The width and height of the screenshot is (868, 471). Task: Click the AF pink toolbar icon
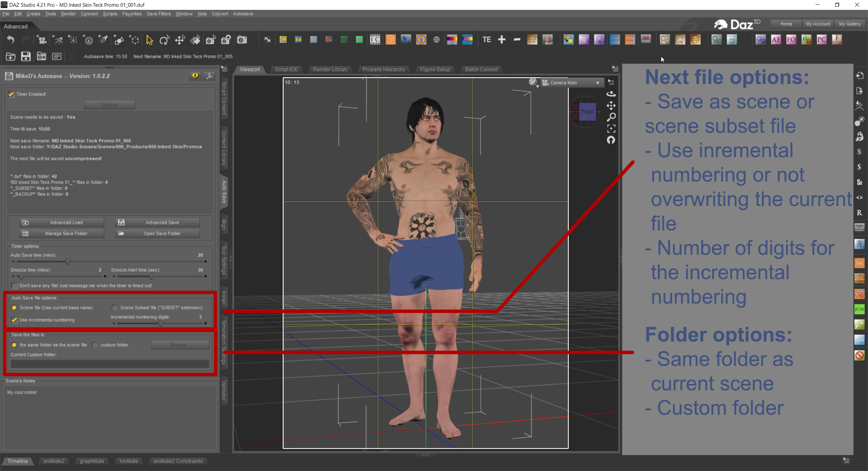776,40
